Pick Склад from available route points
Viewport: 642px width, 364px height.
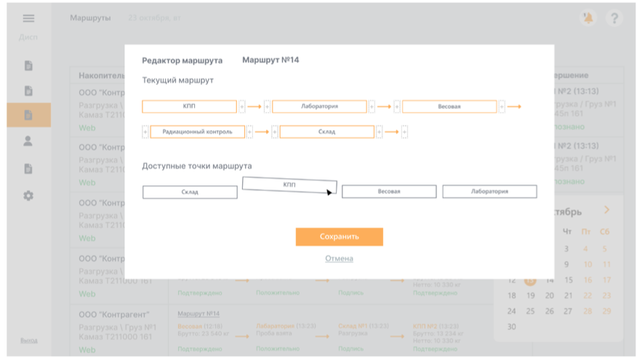[x=190, y=192]
